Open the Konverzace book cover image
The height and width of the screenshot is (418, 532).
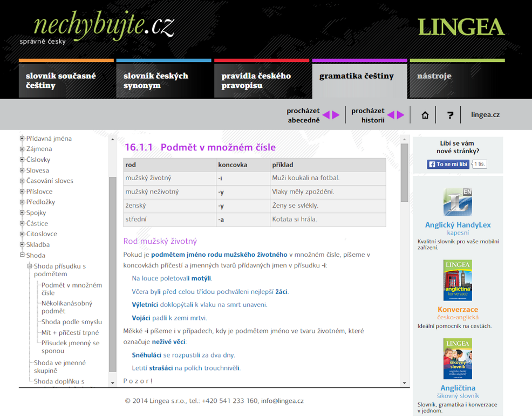pyautogui.click(x=458, y=280)
